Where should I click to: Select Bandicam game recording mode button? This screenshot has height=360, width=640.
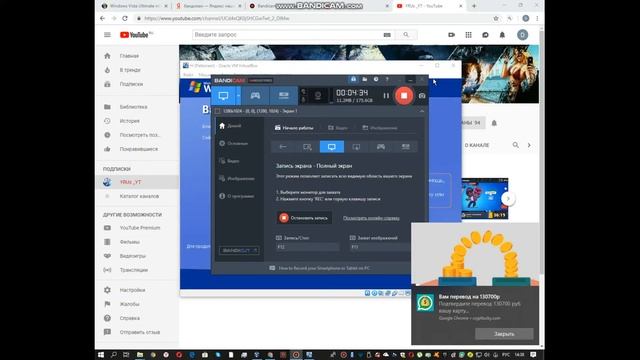pyautogui.click(x=255, y=96)
